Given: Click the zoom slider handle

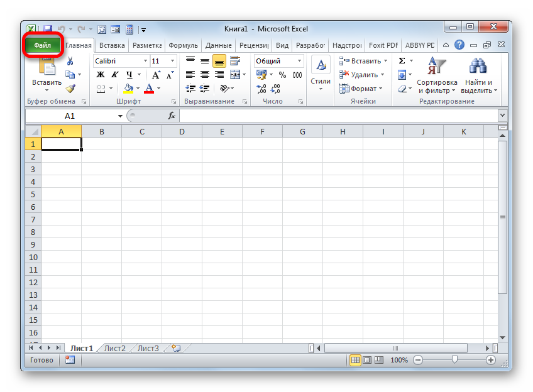Looking at the screenshot, I should coord(454,361).
